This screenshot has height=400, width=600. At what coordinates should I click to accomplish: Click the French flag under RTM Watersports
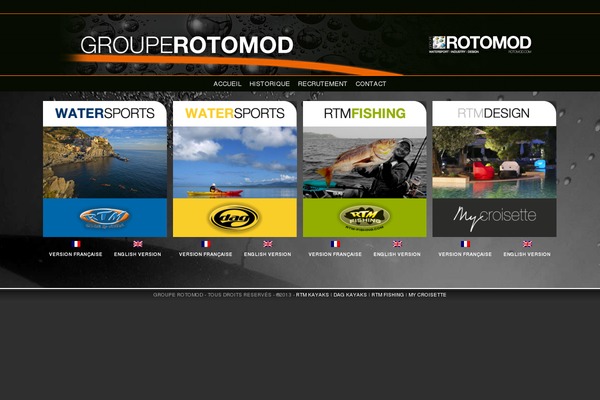(x=76, y=244)
